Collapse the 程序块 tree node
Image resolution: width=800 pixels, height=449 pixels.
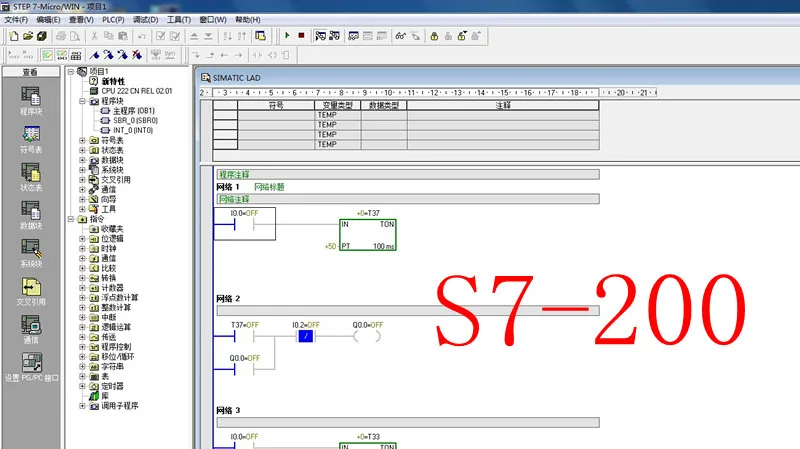coord(82,101)
